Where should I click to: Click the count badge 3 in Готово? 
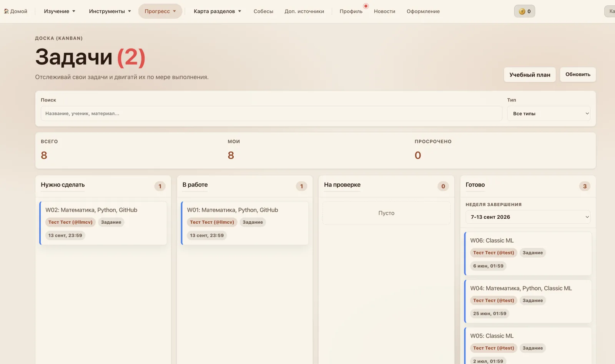pyautogui.click(x=585, y=186)
